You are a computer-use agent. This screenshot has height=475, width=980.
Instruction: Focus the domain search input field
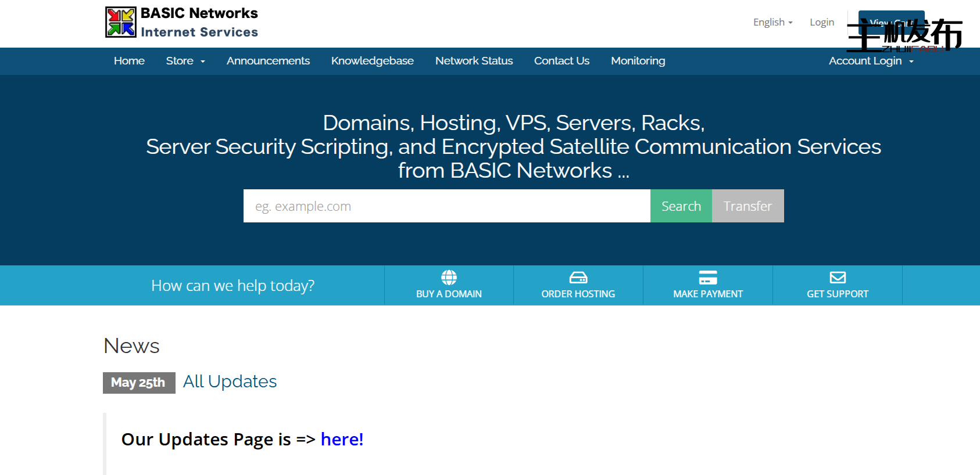[446, 206]
